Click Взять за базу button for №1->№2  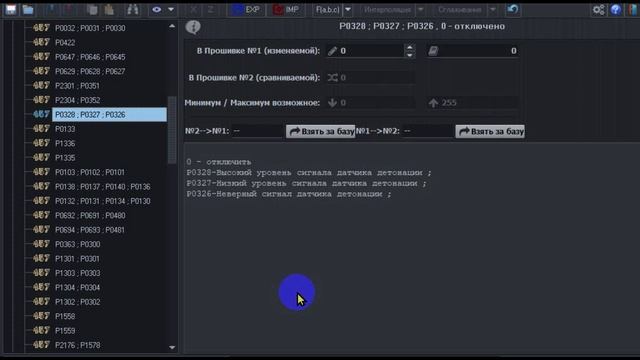click(x=490, y=131)
